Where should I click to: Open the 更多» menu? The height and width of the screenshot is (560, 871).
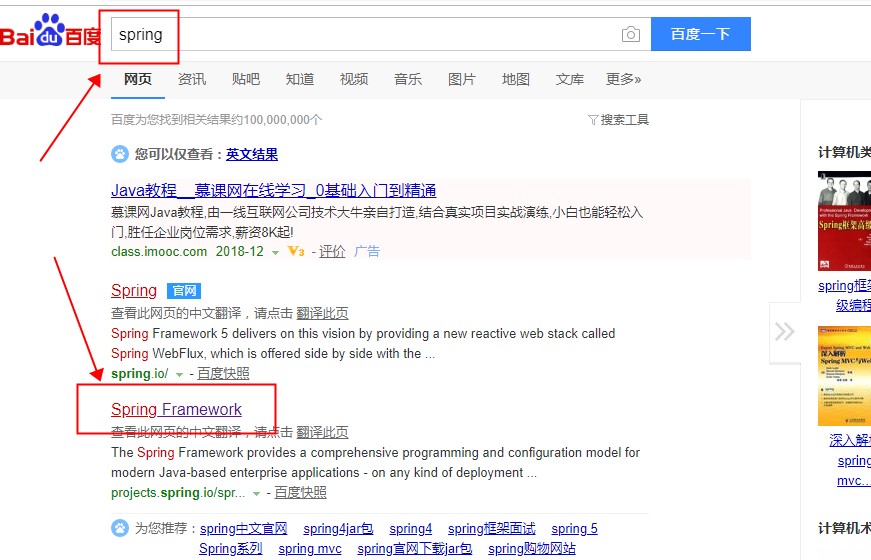tap(623, 79)
